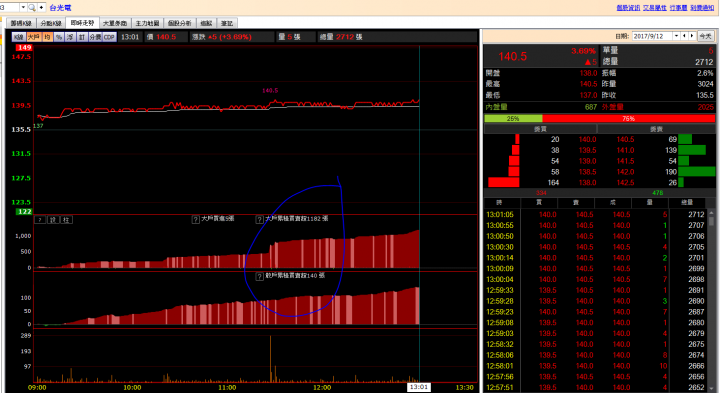Click the ? icon beside label ending 1182 張

259,219
